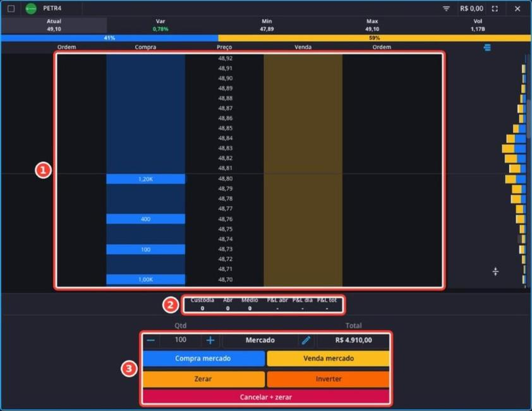Click the Atual 49,10 tab
This screenshot has height=411, width=532.
(x=54, y=25)
